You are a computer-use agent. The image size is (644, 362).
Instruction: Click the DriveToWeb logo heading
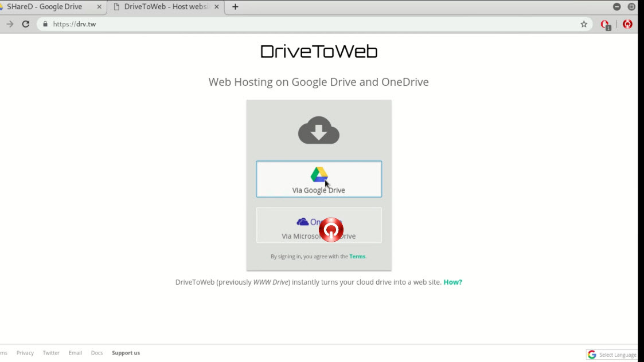[x=319, y=52]
